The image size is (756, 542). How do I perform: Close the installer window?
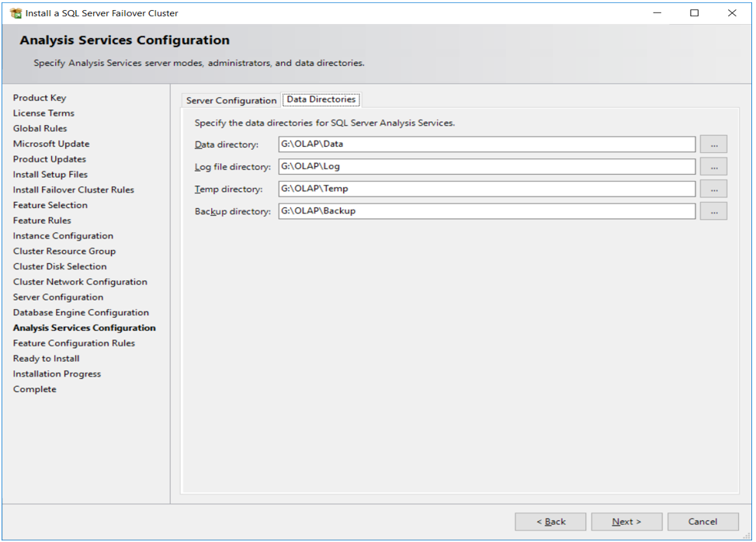732,13
